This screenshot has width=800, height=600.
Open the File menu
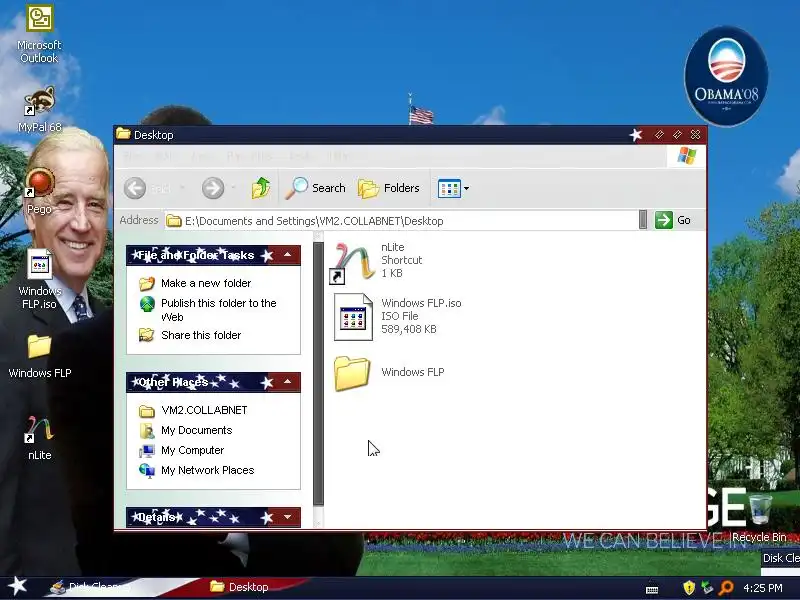point(133,156)
